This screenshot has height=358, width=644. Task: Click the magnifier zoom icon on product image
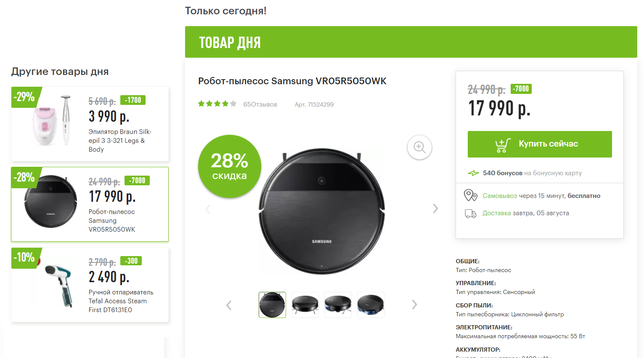coord(419,147)
